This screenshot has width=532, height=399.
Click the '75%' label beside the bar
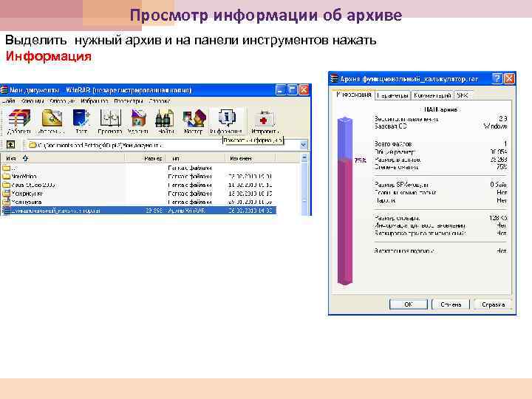360,160
